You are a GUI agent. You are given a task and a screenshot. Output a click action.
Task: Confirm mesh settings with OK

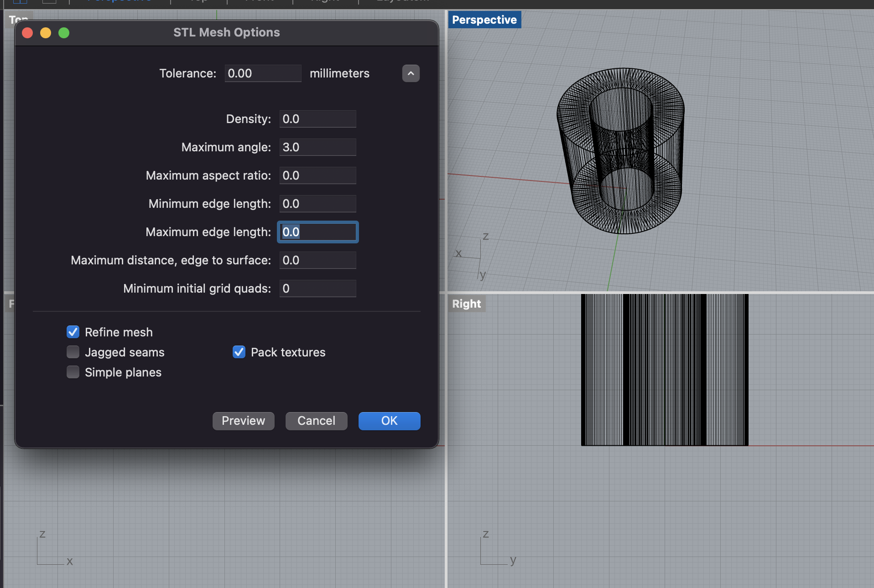tap(390, 421)
